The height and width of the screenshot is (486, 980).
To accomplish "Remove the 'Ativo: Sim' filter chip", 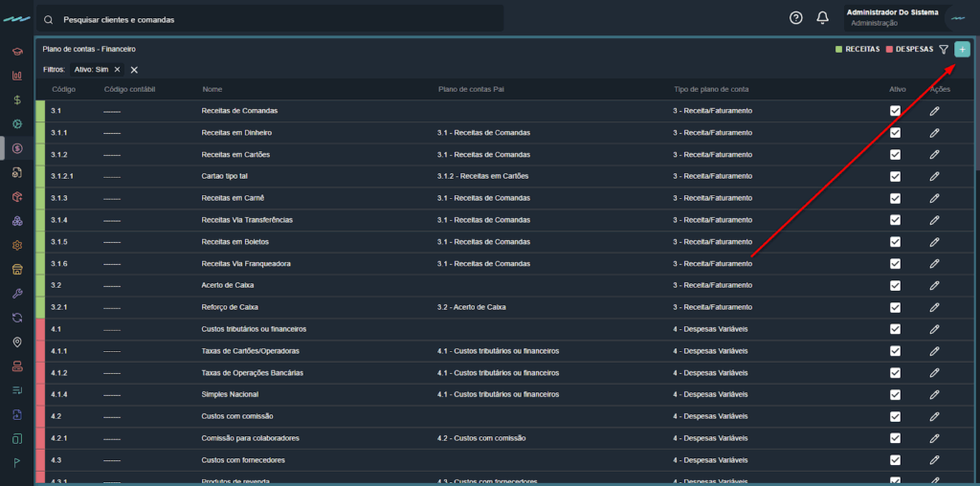I will click(117, 70).
